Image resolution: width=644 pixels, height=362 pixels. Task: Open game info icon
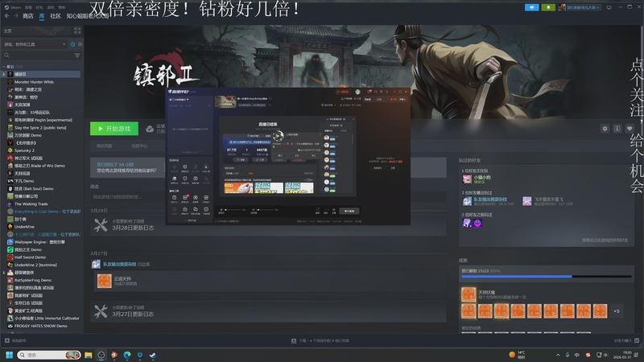coord(617,129)
